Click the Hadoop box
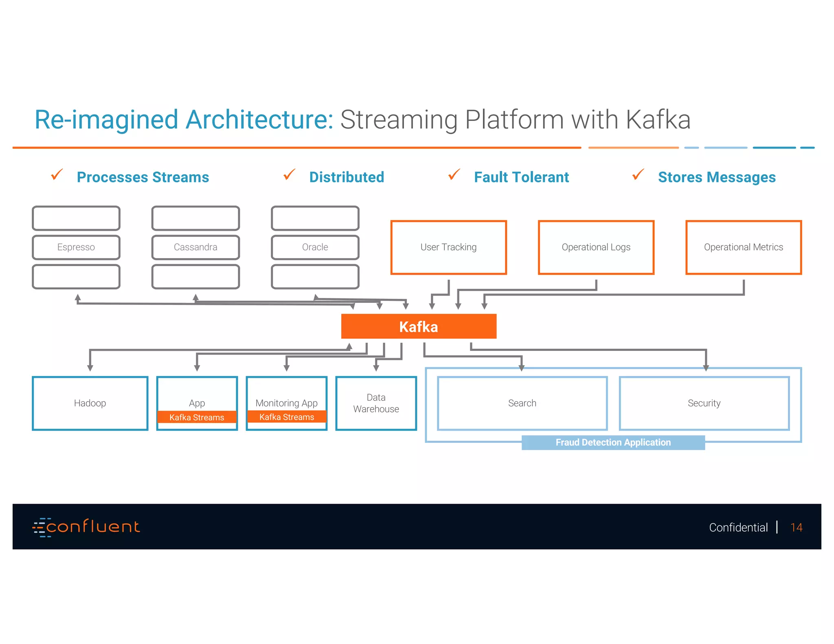This screenshot has width=834, height=644. (90, 403)
